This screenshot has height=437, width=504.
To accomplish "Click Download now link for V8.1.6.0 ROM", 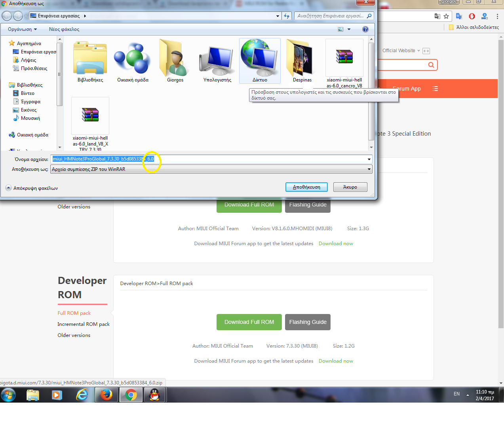I will [x=336, y=243].
